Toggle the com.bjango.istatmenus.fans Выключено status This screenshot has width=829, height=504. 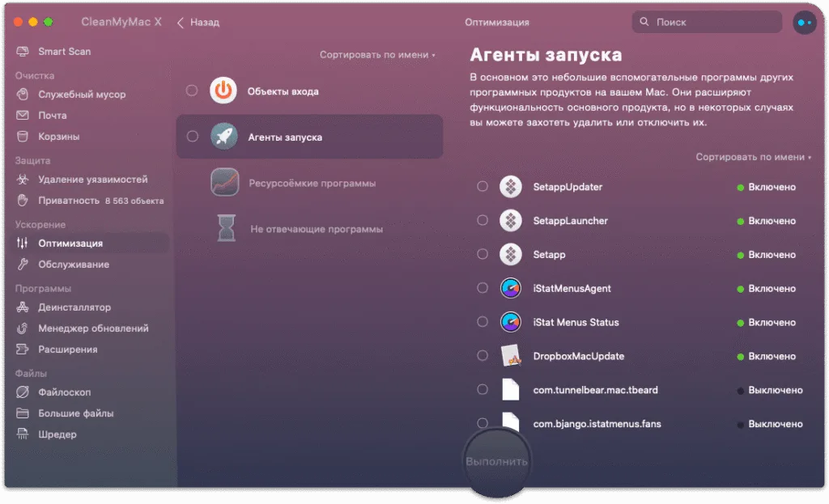[770, 424]
